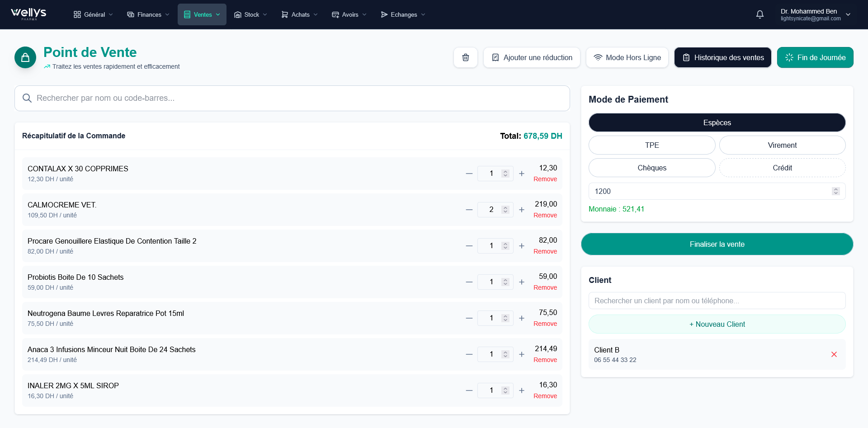Expand the Stock menu chevron

tap(265, 14)
